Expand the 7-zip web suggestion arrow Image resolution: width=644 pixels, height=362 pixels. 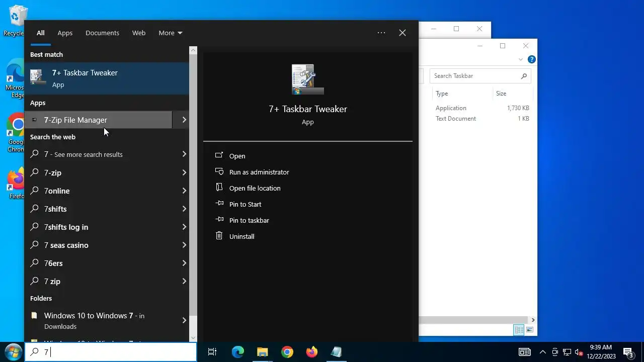point(184,172)
